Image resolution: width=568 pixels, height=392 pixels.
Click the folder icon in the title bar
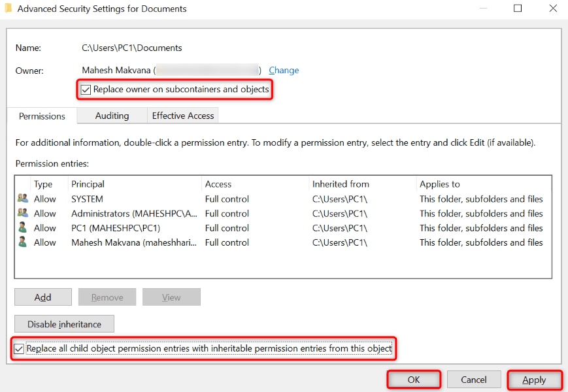[x=8, y=8]
